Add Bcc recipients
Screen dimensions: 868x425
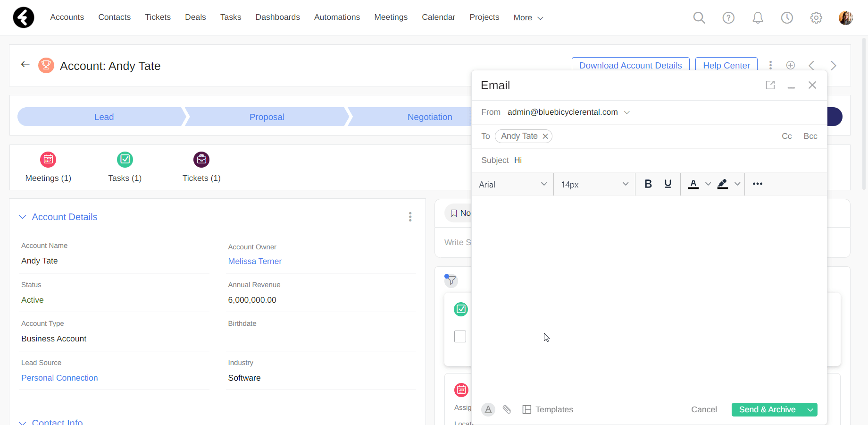tap(810, 136)
